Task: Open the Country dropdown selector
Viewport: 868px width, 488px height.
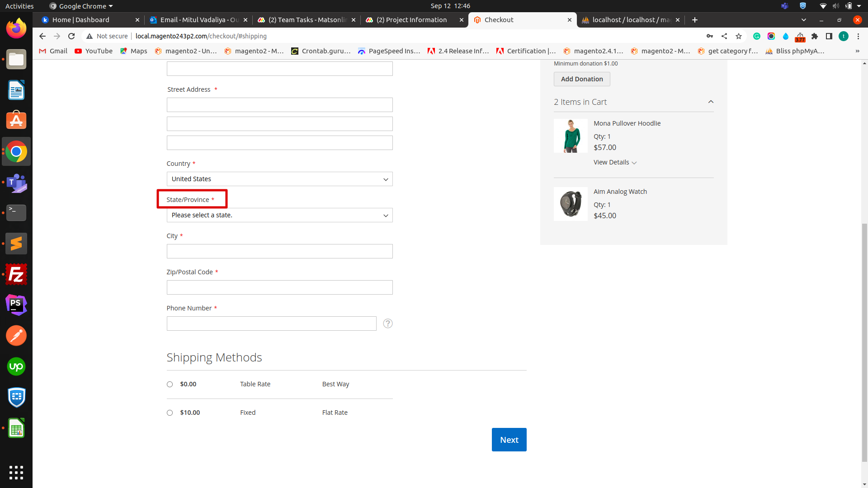Action: tap(279, 179)
